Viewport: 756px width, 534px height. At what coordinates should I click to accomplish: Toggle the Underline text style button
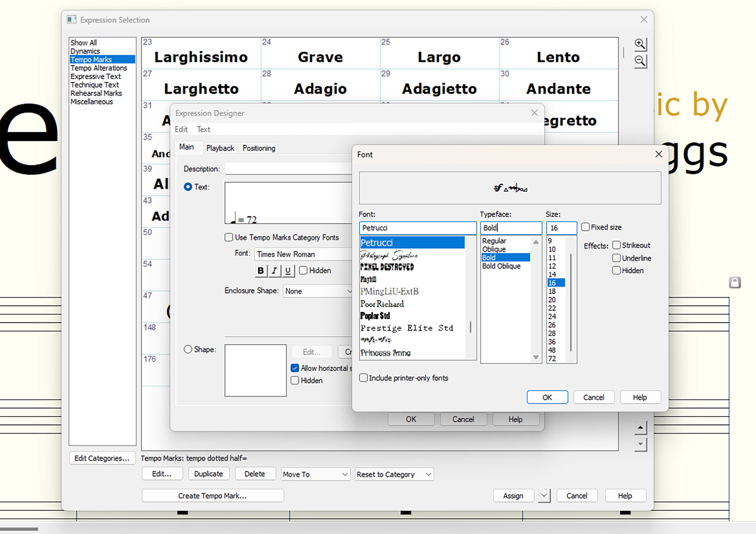[x=288, y=271]
